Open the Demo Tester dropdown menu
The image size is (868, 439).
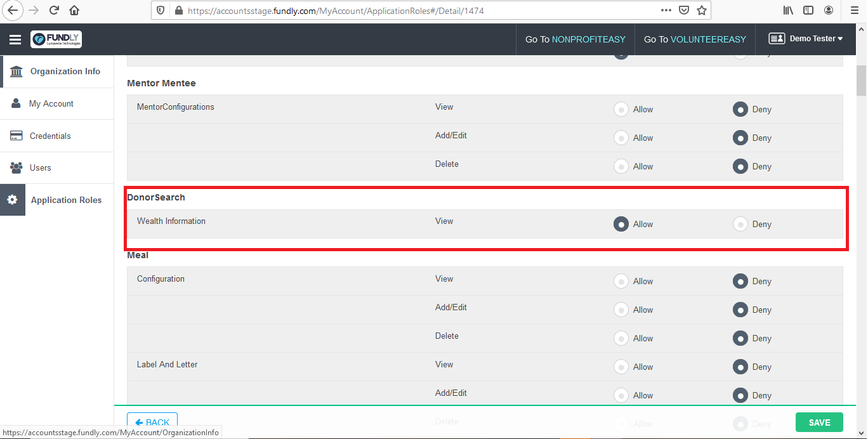816,39
